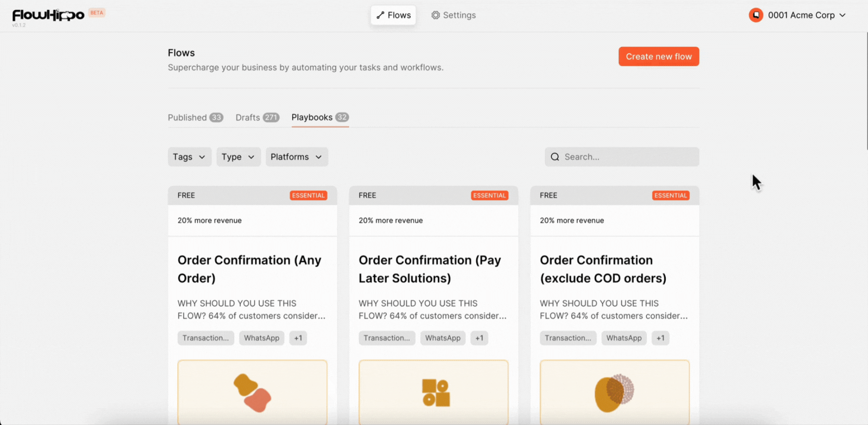This screenshot has width=868, height=425.
Task: Switch to the Published tab
Action: coord(195,118)
